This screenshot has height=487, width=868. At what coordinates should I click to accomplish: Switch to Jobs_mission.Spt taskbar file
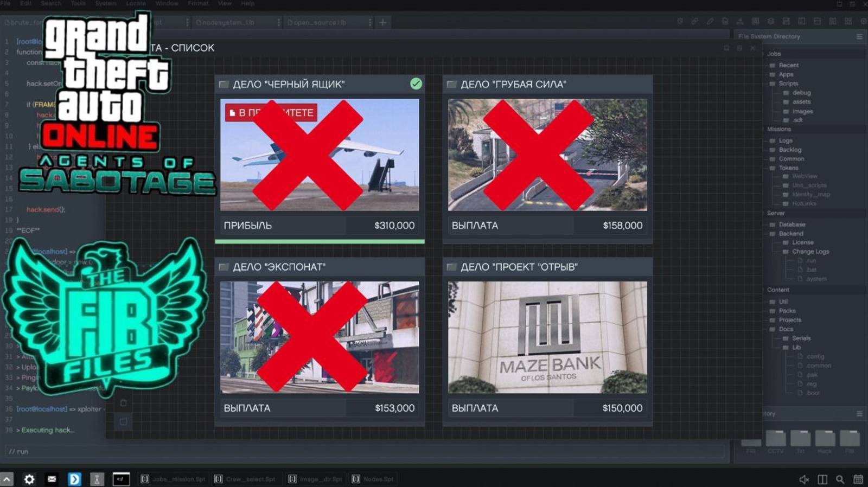point(173,479)
